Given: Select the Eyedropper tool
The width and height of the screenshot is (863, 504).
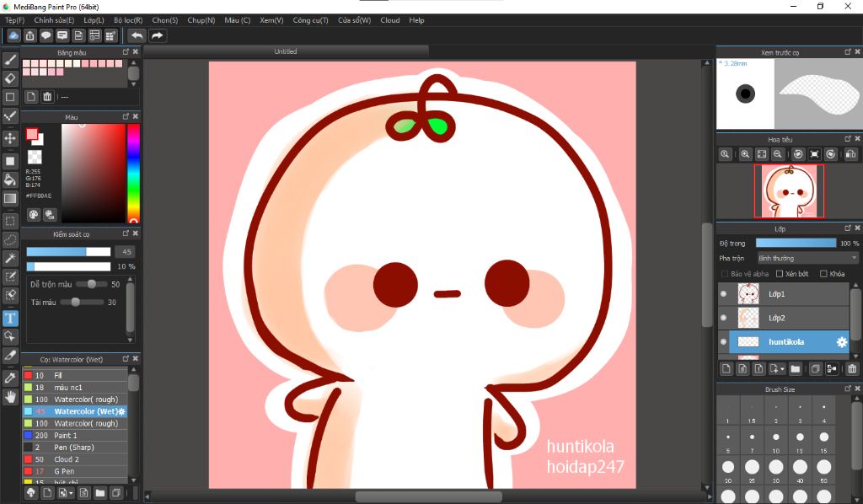Looking at the screenshot, I should (x=10, y=378).
